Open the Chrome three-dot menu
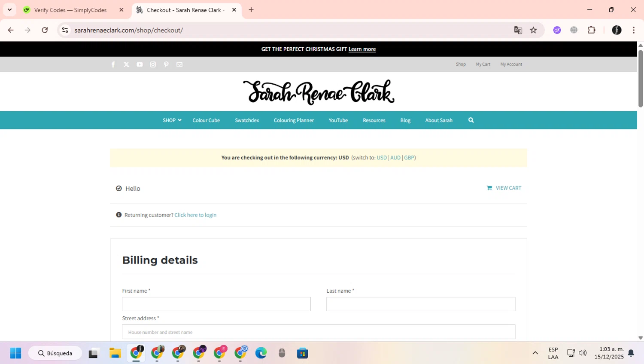 [634, 30]
